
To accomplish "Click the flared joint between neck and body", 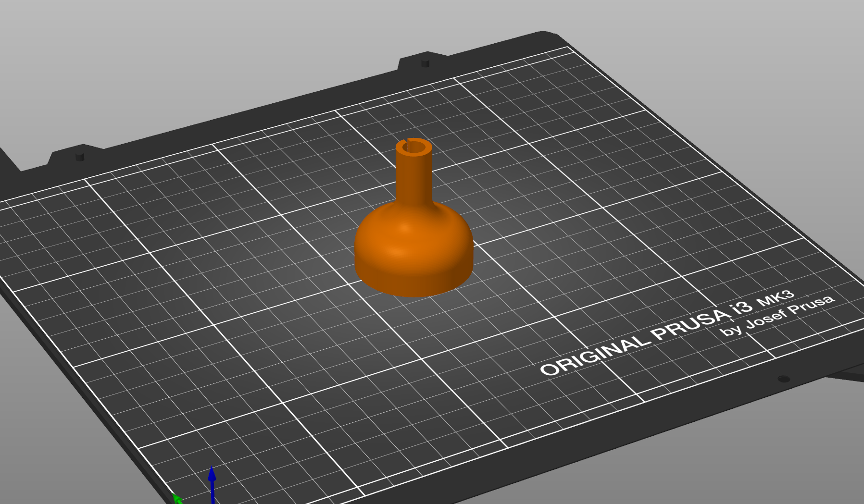I will click(414, 206).
